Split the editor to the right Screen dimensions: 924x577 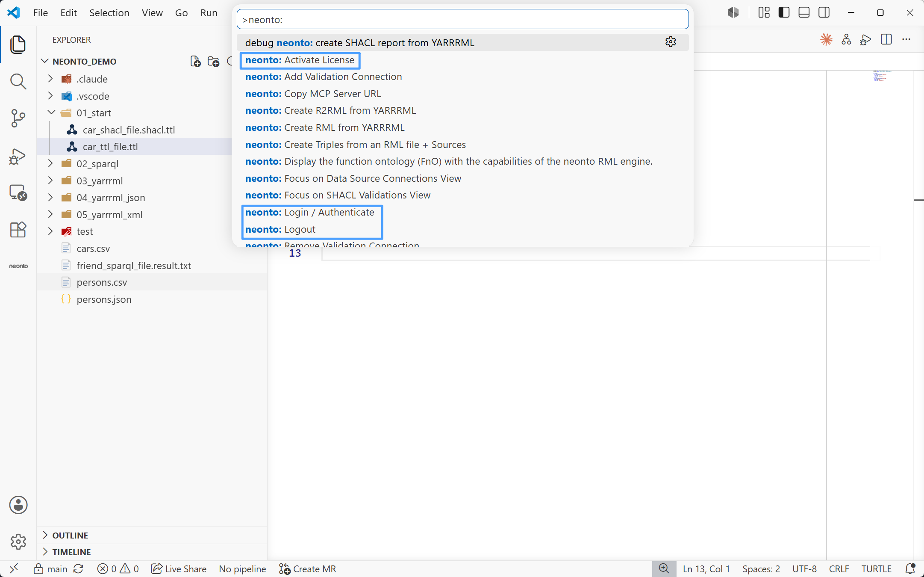click(886, 40)
